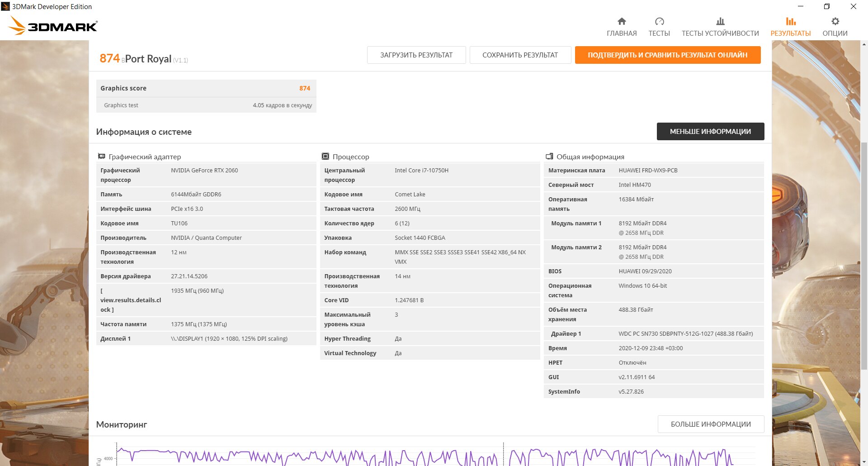The image size is (868, 466).
Task: Click ПОДТВЕРДИТЬ И СРАВНИТЬ РЕЗУЛЬТАТ ОНЛАЙН button
Action: [x=668, y=55]
